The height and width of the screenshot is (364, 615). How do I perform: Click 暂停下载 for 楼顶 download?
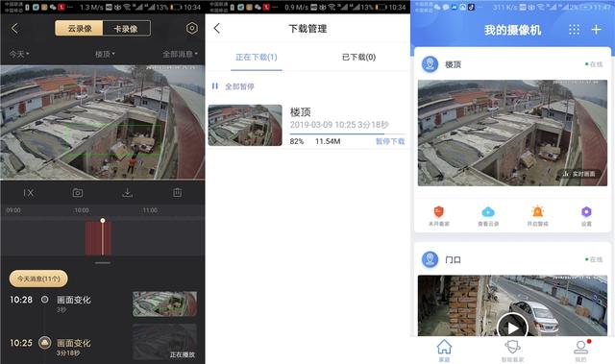click(x=390, y=141)
